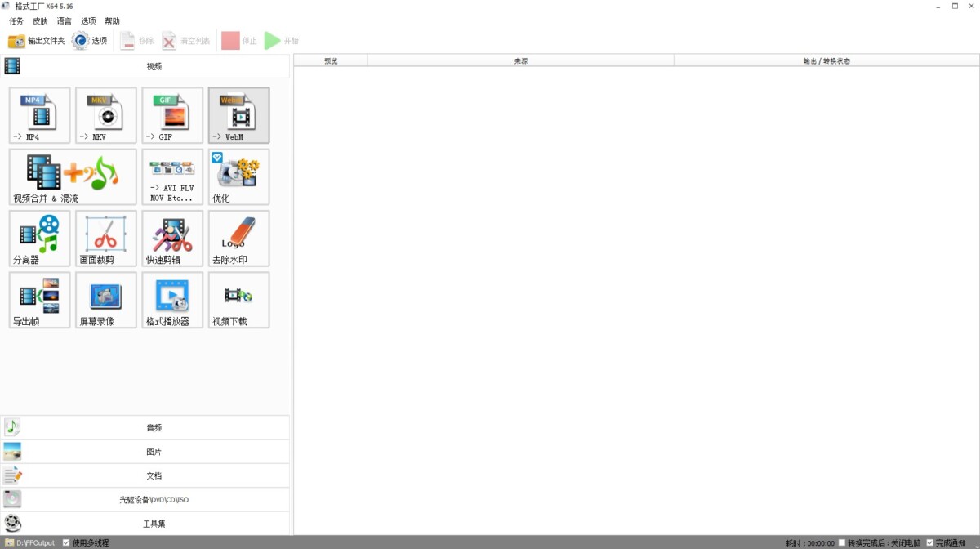Click the 输出文件夹 toolbar button
The image size is (980, 549).
[x=37, y=41]
